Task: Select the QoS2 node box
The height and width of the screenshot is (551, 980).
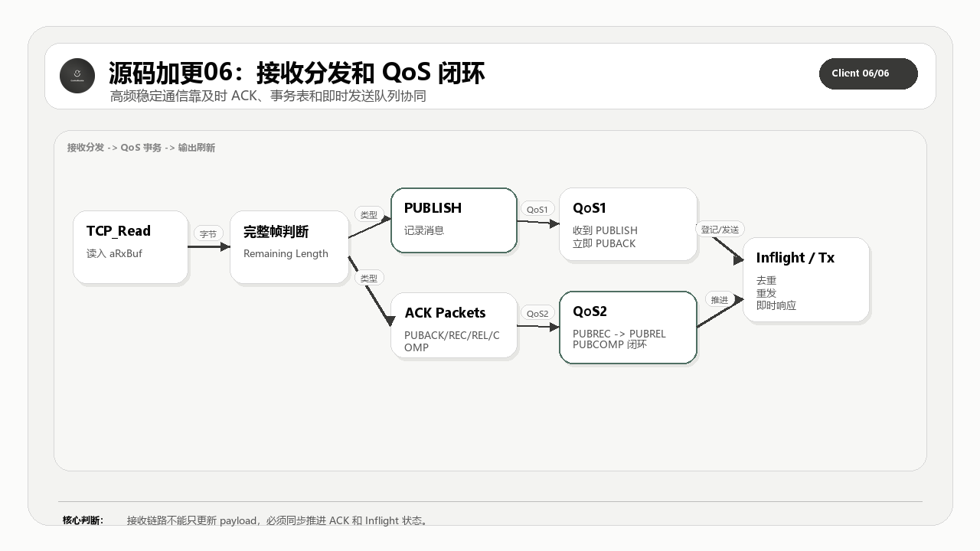Action: tap(628, 328)
